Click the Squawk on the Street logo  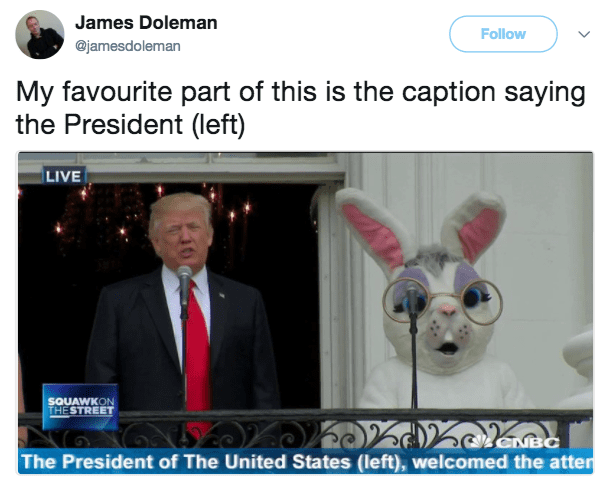tap(80, 407)
